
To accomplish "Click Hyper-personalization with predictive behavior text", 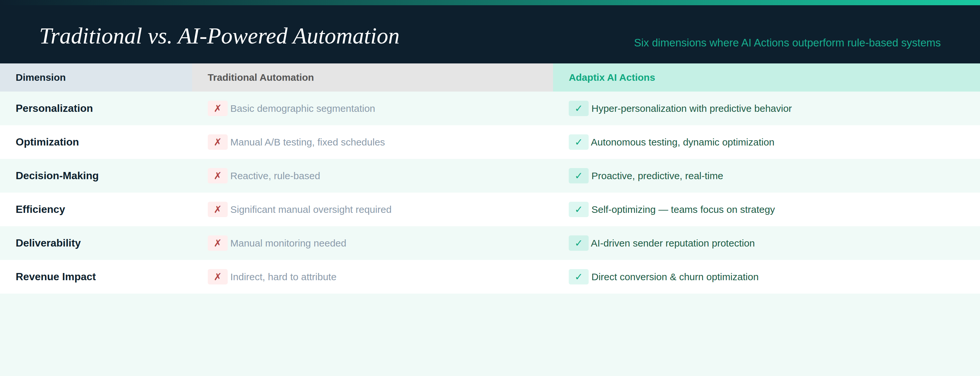I will pyautogui.click(x=691, y=109).
